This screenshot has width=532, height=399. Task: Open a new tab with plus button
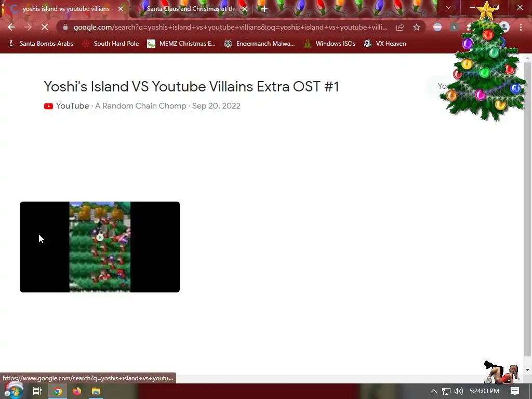coord(264,9)
